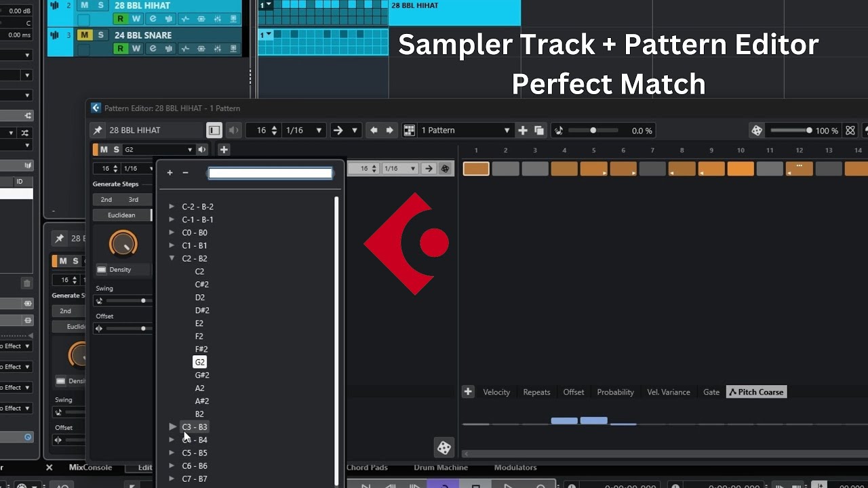Screen dimensions: 868x488
Task: Toggle acoustic feedback speaker in Pattern Editor toolbar
Action: [x=234, y=130]
